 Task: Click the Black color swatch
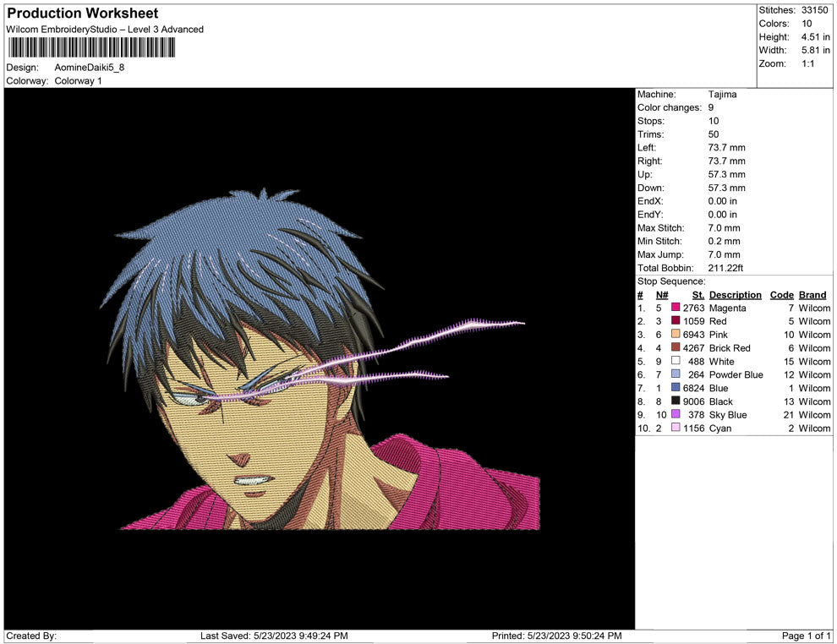pyautogui.click(x=676, y=401)
